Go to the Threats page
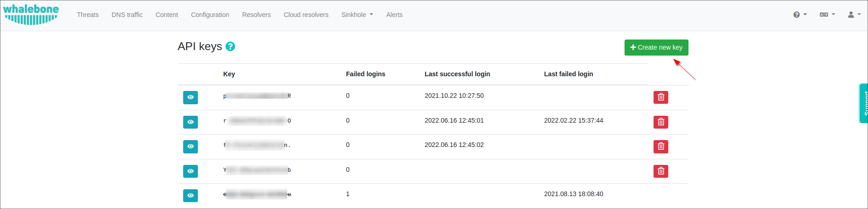The height and width of the screenshot is (209, 868). 87,15
